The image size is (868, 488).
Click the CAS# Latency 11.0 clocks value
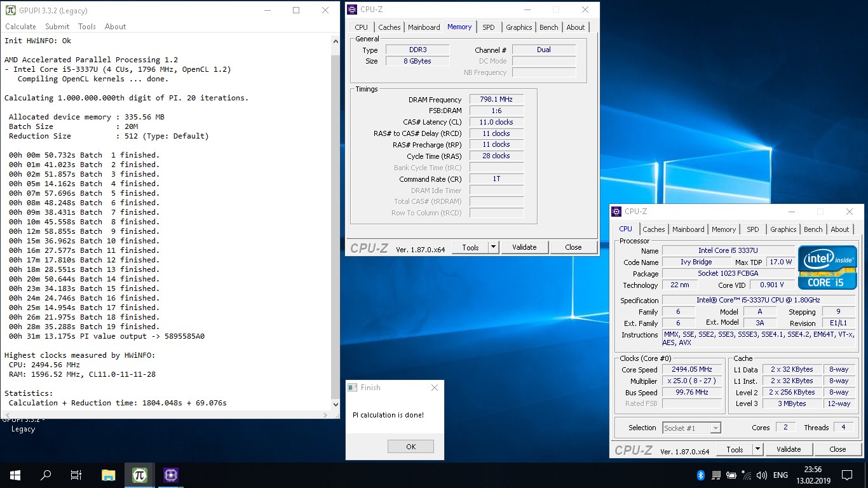[496, 122]
